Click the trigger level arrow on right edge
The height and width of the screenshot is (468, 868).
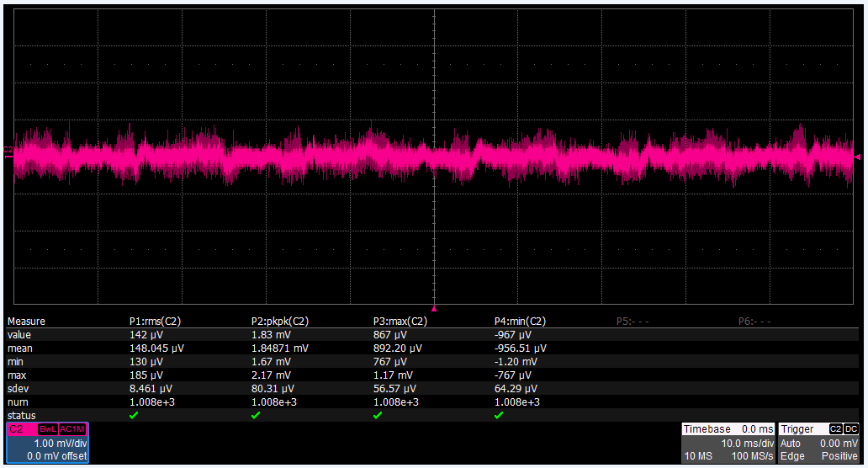(x=857, y=157)
